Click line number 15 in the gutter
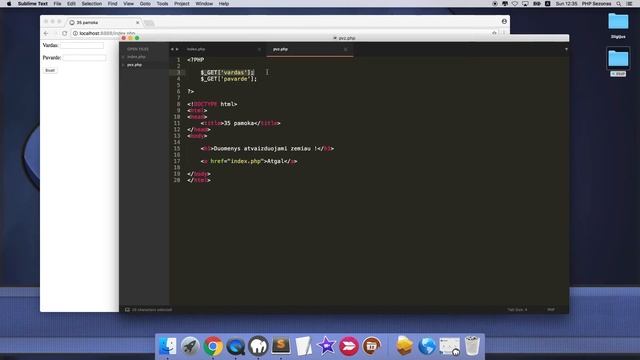Viewport: 640px width, 360px height. click(x=177, y=149)
